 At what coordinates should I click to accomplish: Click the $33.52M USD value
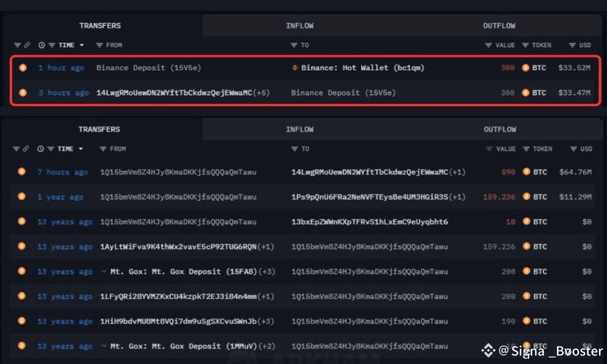coord(574,68)
